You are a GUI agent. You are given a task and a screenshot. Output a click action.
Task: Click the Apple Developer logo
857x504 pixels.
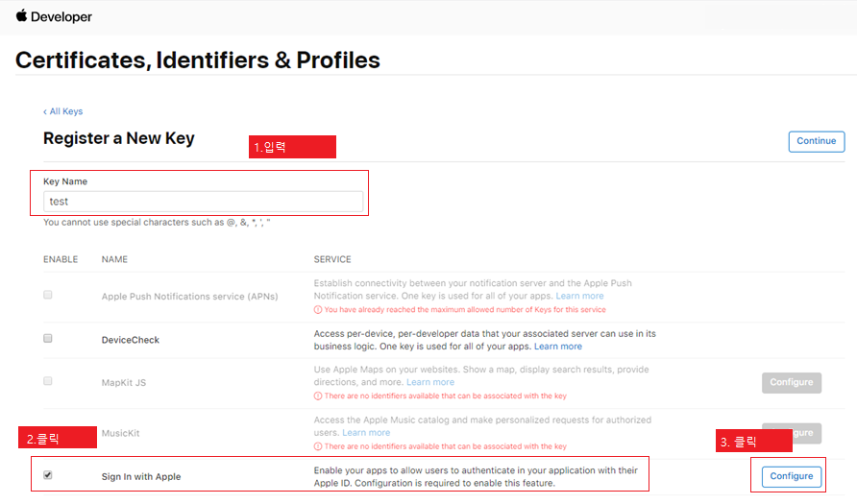click(54, 16)
